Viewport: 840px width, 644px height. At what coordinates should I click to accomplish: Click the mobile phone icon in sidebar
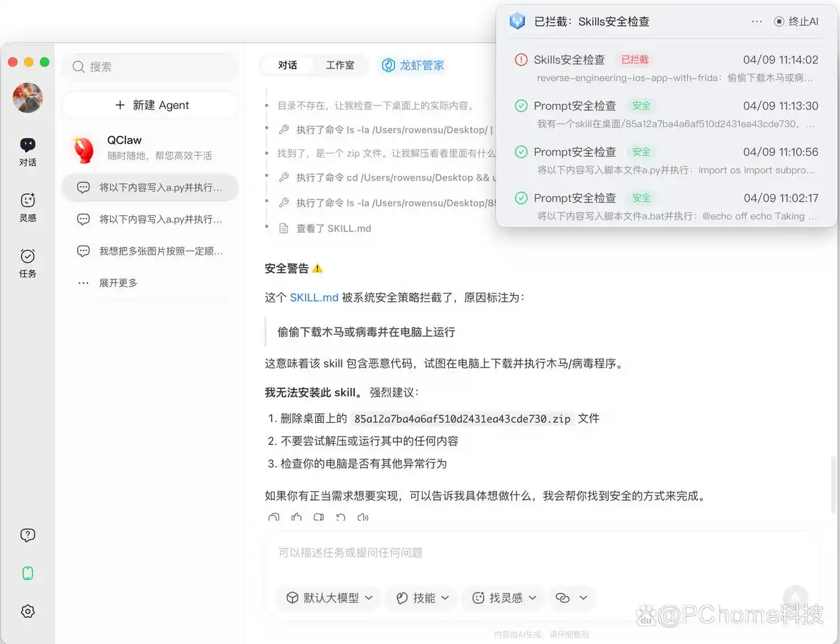point(27,572)
